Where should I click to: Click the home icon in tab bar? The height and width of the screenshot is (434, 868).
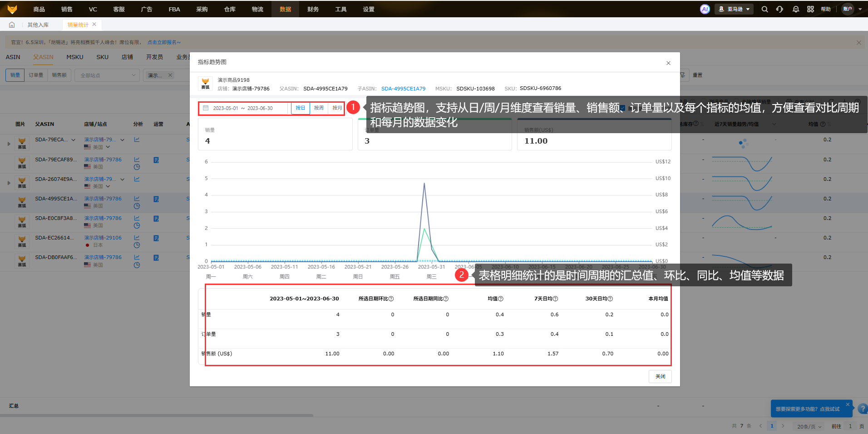(12, 25)
